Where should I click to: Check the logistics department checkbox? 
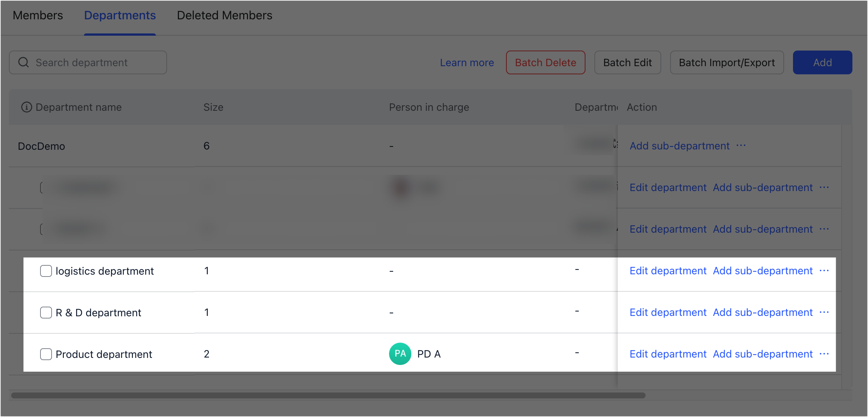[x=46, y=271]
